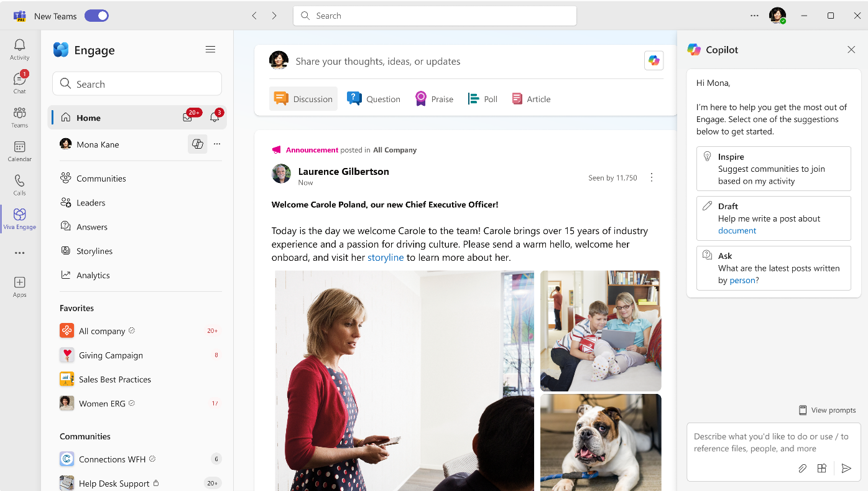Open the Calendar icon
868x491 pixels.
[19, 149]
